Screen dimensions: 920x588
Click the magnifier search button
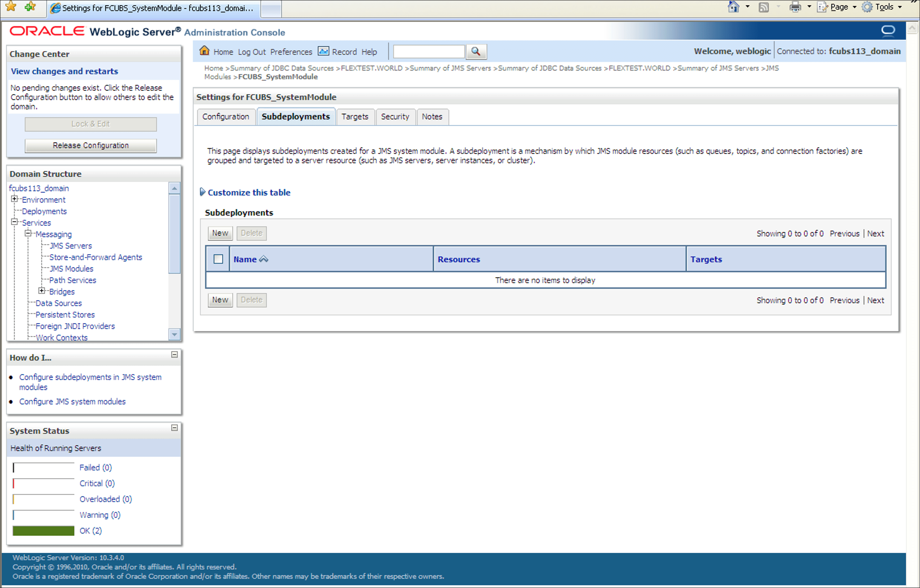[x=476, y=52]
